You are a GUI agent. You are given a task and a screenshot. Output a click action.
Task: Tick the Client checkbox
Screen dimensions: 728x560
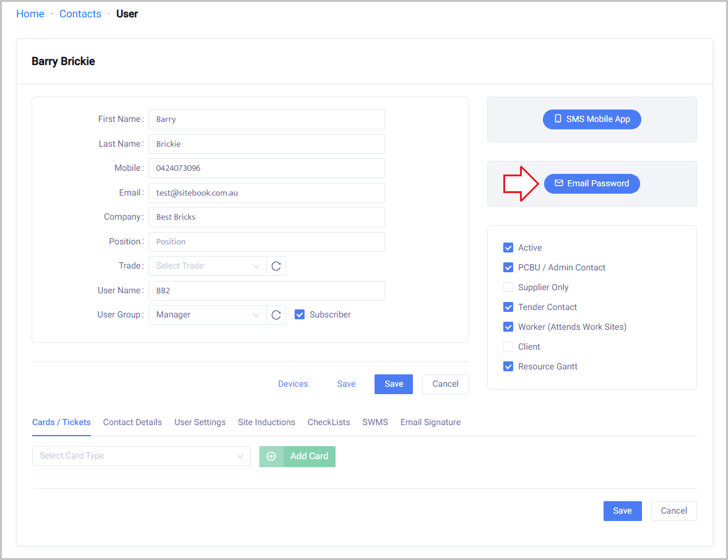[508, 347]
